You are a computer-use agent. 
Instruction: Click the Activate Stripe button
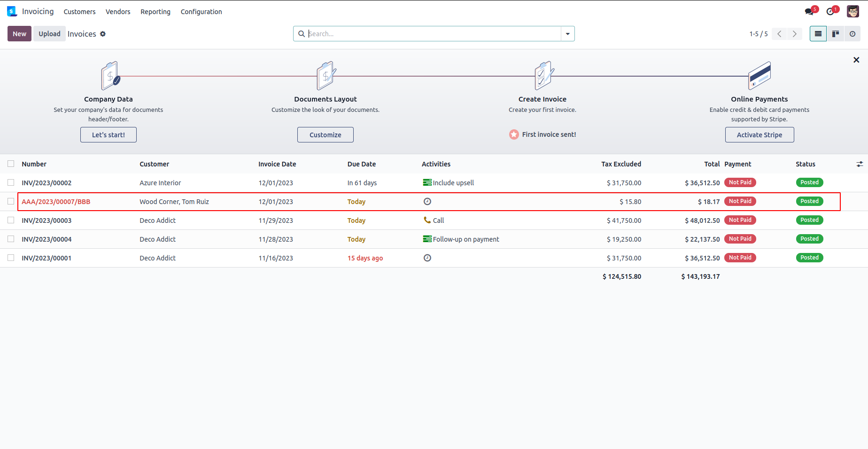(x=759, y=135)
